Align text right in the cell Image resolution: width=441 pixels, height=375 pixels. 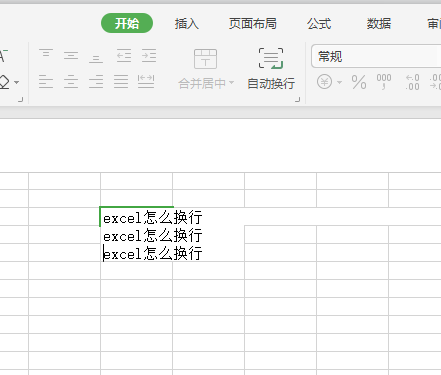pyautogui.click(x=96, y=82)
